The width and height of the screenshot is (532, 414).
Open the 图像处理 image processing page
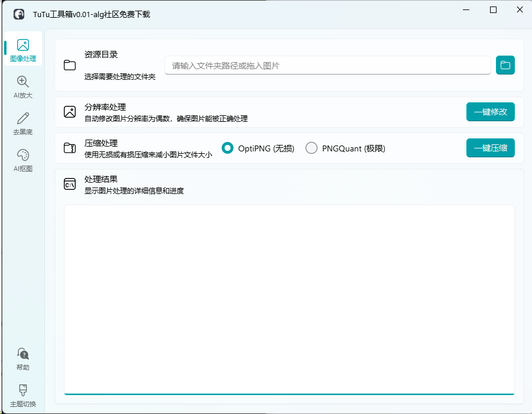click(x=22, y=49)
